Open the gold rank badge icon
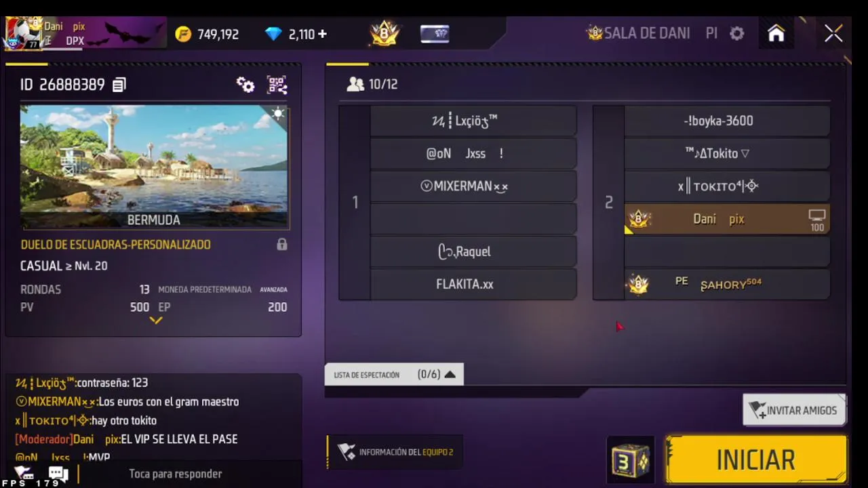Image resolution: width=868 pixels, height=488 pixels. (384, 33)
